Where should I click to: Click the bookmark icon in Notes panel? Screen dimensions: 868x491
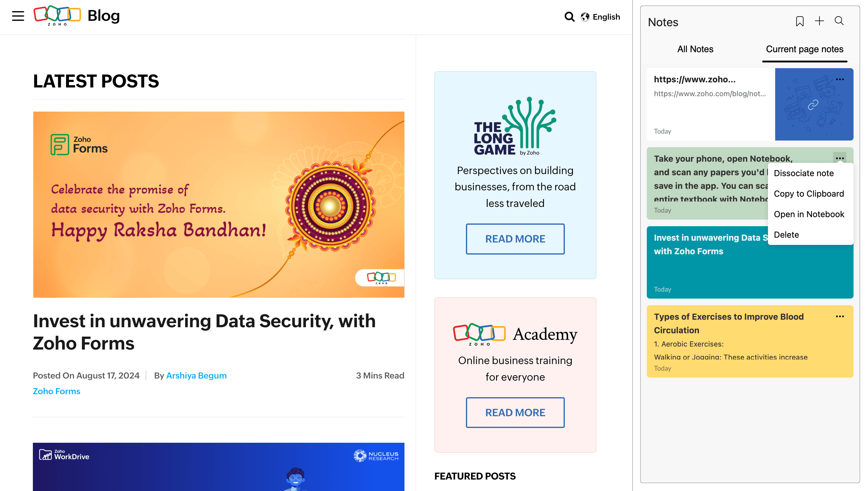[800, 21]
